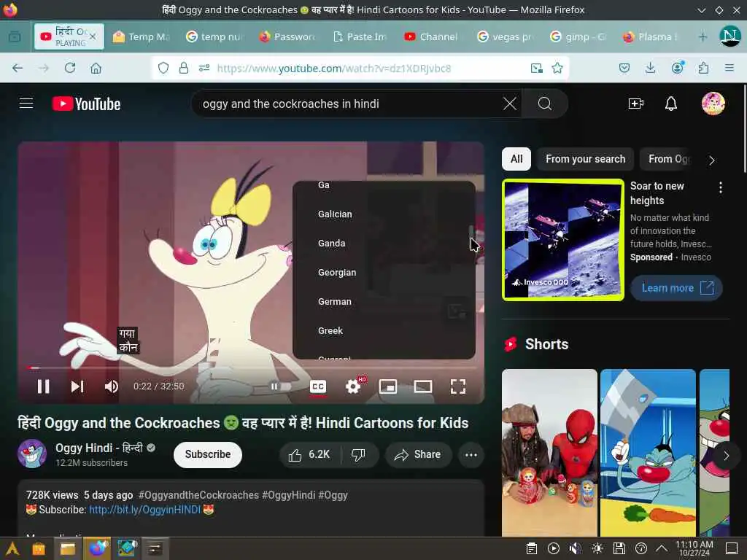Image resolution: width=747 pixels, height=560 pixels.
Task: Go back in Firefox history
Action: (x=18, y=68)
